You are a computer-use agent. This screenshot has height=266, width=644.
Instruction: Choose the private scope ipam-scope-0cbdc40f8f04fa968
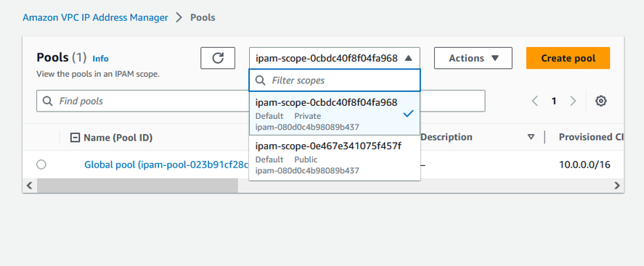coord(335,114)
